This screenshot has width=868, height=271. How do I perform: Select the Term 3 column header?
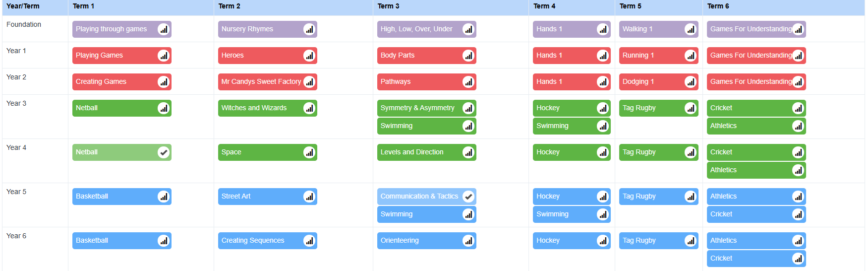(388, 6)
